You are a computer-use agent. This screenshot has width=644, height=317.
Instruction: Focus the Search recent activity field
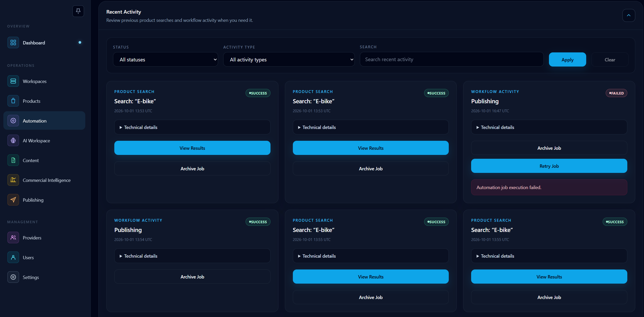click(452, 59)
